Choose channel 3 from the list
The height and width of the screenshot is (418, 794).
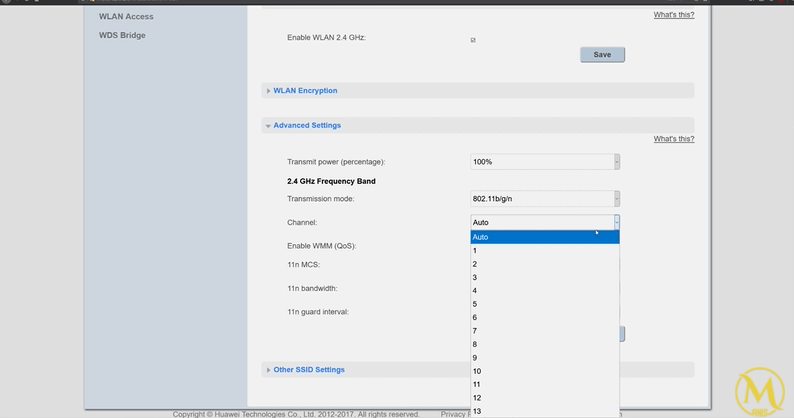(x=545, y=277)
